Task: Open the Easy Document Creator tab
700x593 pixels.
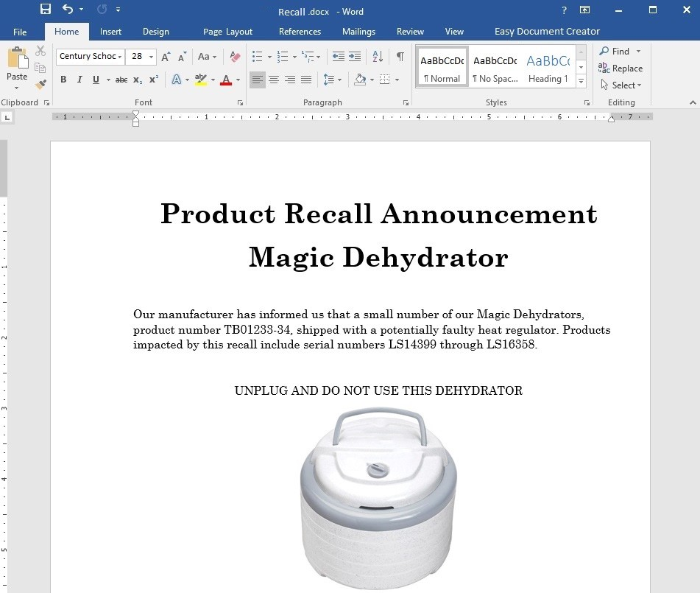Action: tap(547, 32)
